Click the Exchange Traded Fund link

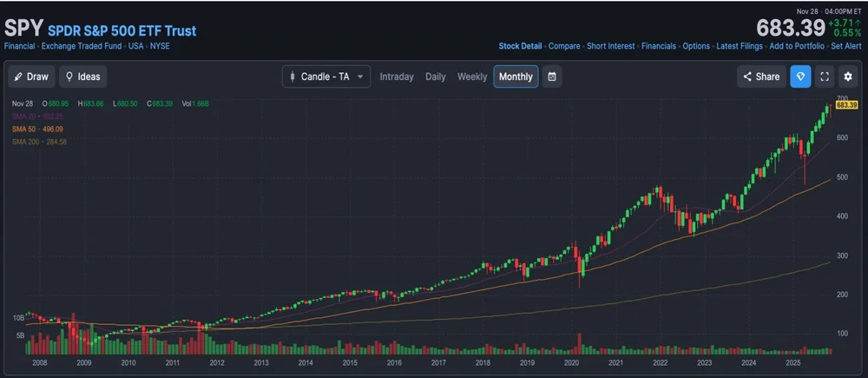click(x=82, y=46)
